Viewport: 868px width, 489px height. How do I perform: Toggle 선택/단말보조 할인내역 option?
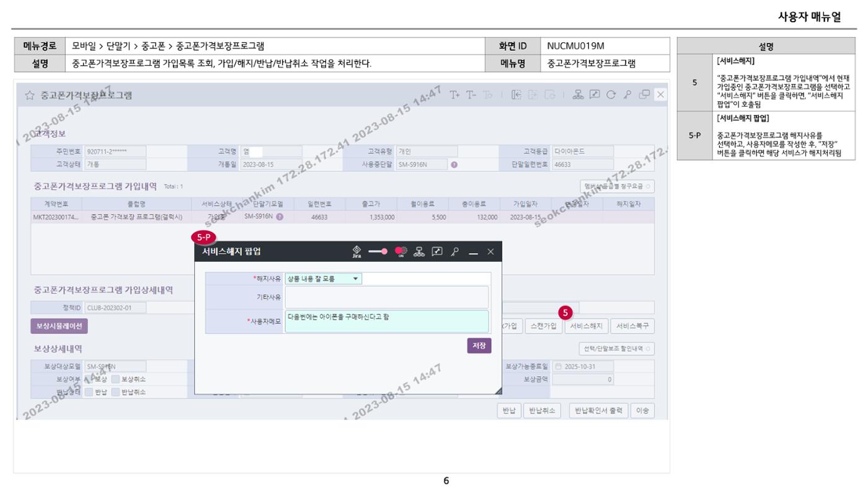616,349
